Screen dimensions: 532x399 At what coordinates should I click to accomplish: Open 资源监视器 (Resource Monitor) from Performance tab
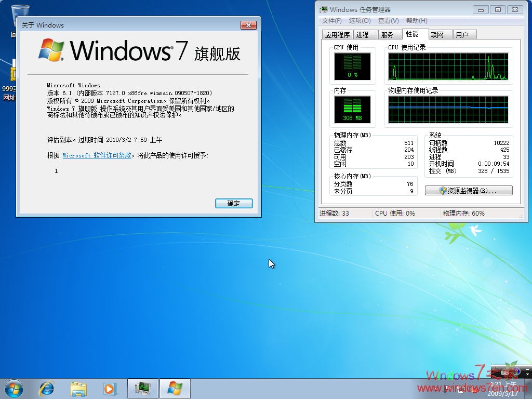468,191
